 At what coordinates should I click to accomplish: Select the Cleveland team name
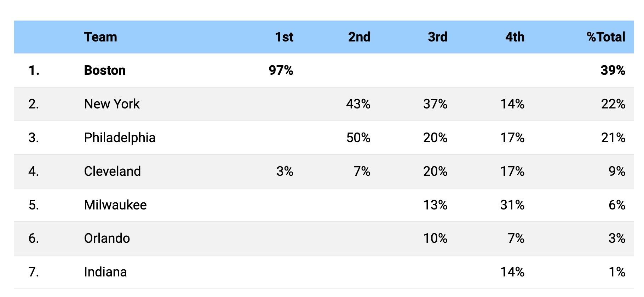(x=112, y=171)
